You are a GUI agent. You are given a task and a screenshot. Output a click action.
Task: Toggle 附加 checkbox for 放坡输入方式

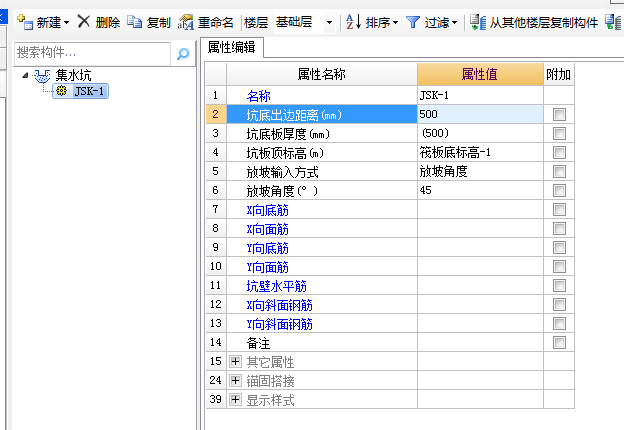(x=559, y=171)
